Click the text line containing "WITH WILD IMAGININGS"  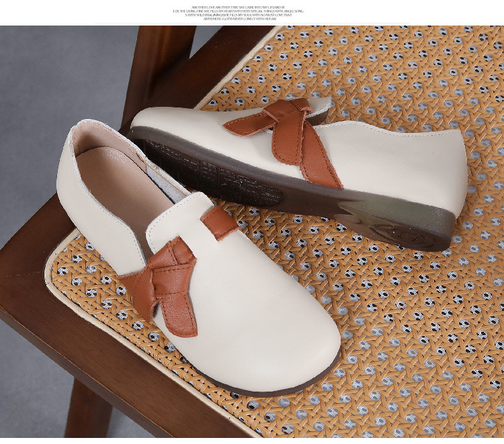pyautogui.click(x=238, y=15)
